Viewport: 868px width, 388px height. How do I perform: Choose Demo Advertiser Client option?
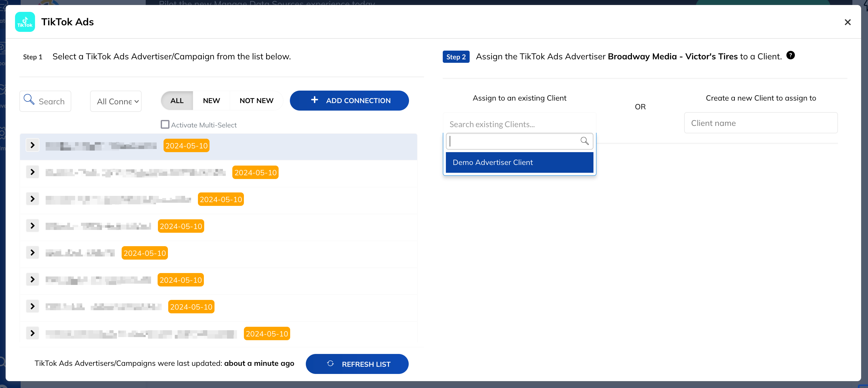[x=519, y=162]
